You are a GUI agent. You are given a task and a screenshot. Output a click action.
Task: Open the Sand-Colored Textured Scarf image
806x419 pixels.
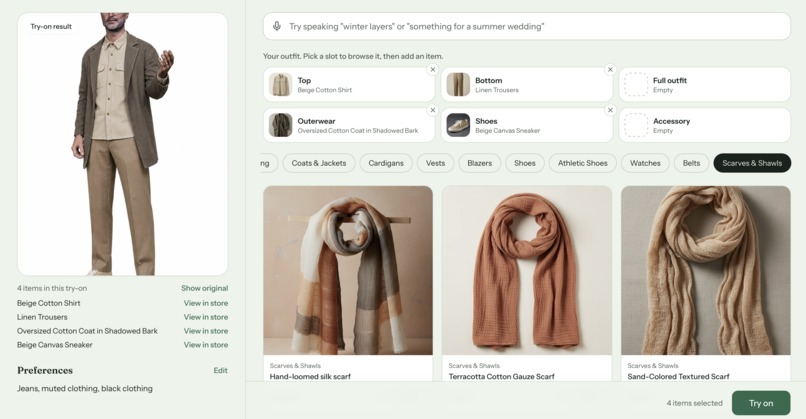click(706, 270)
